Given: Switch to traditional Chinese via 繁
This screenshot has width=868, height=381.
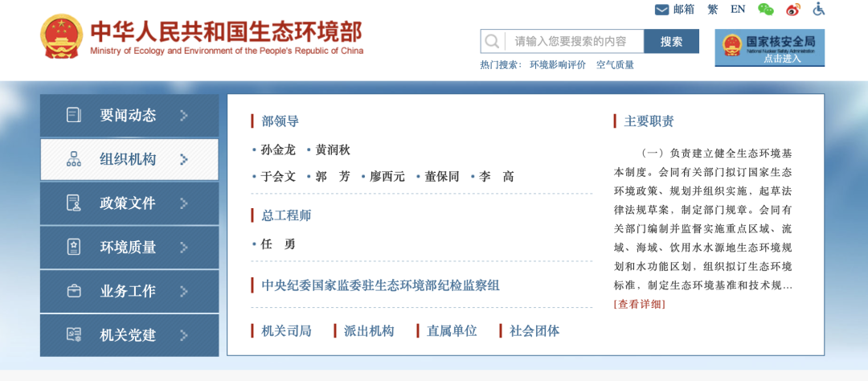Looking at the screenshot, I should coord(712,10).
